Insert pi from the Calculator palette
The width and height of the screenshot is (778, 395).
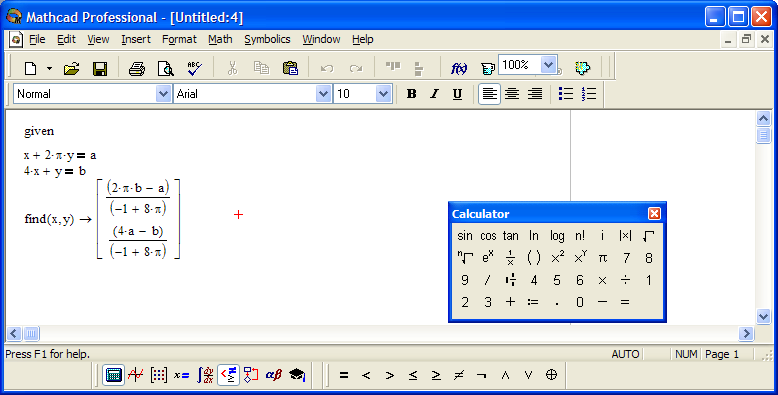tap(602, 258)
